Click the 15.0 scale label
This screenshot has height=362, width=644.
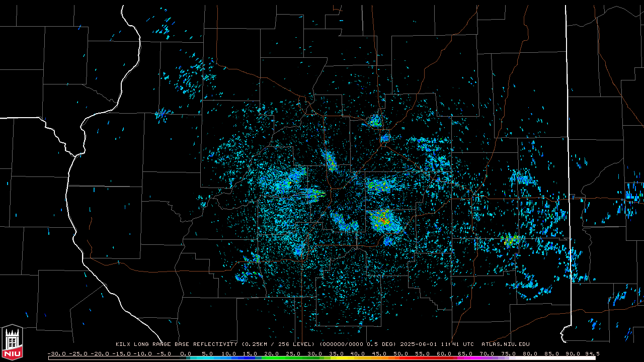coord(250,354)
